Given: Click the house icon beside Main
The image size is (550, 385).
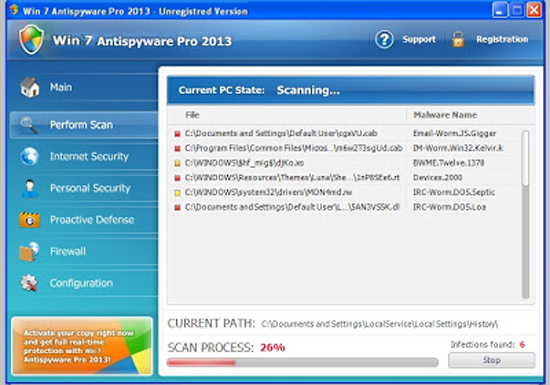Looking at the screenshot, I should (29, 87).
